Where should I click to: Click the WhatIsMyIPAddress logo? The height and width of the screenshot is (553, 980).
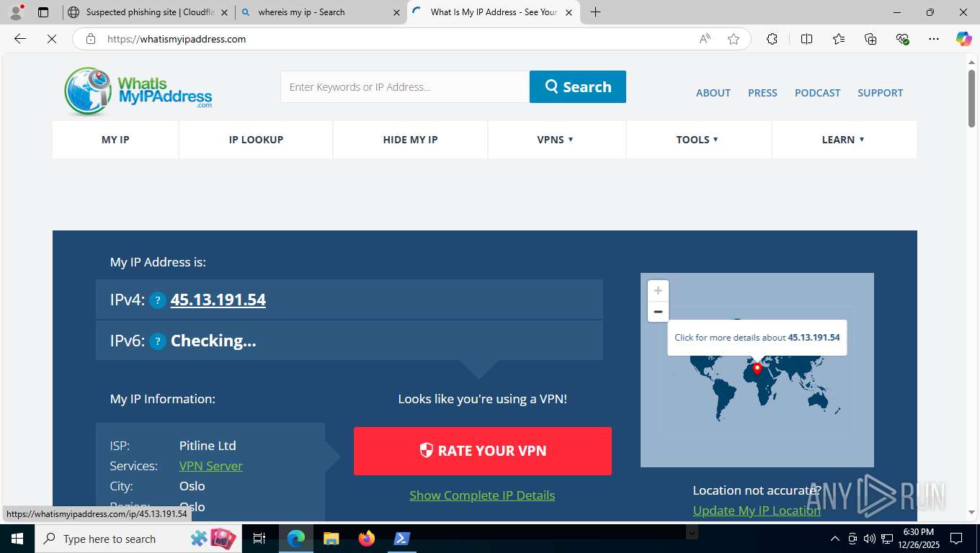click(x=138, y=91)
